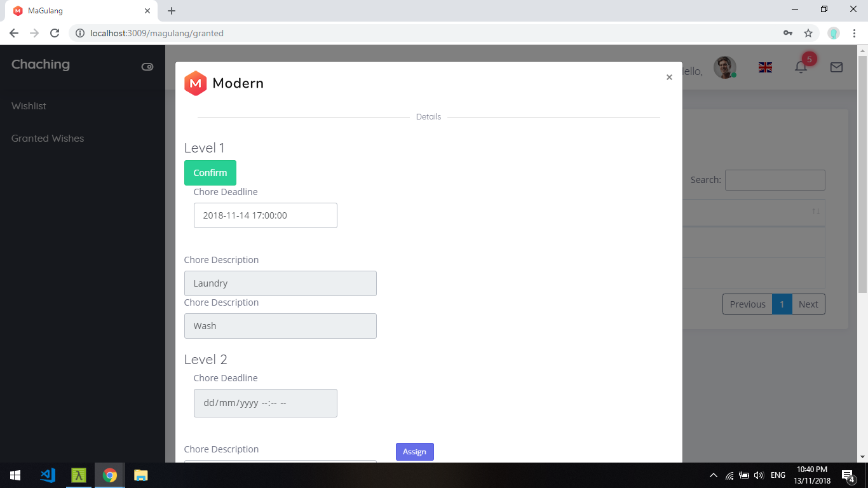This screenshot has height=488, width=868.
Task: Click the address bar URL
Action: click(x=157, y=33)
